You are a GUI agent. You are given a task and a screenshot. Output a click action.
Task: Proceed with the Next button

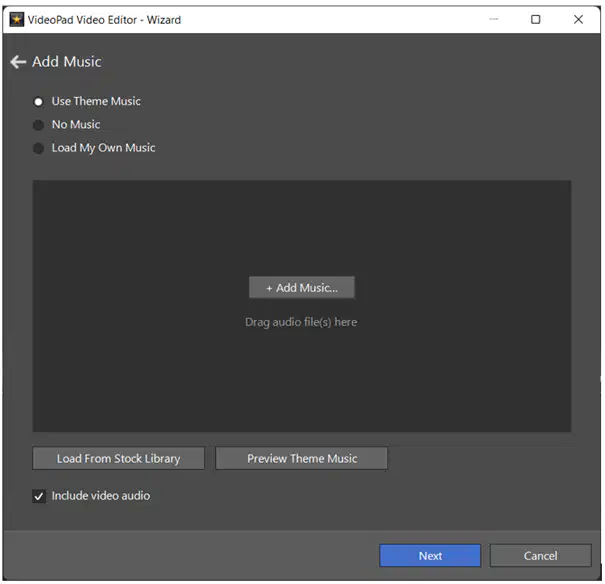(x=430, y=555)
